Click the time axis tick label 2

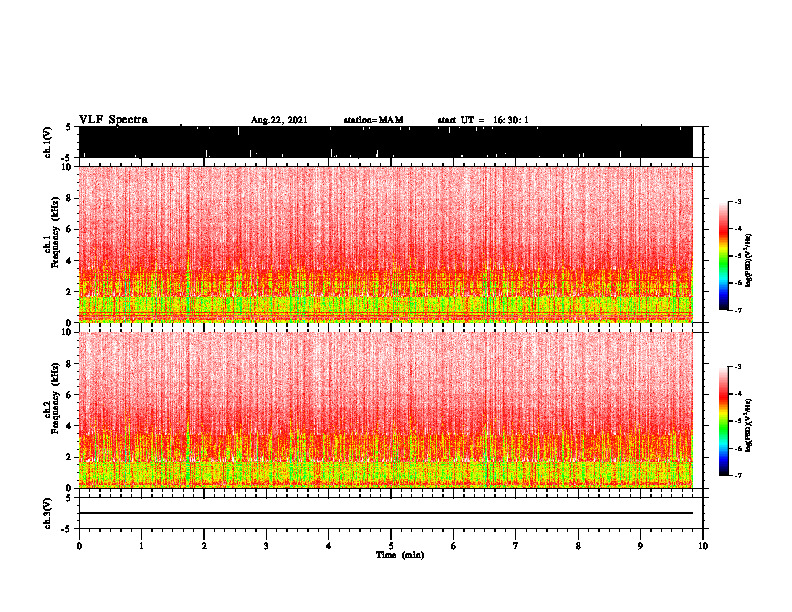click(204, 546)
